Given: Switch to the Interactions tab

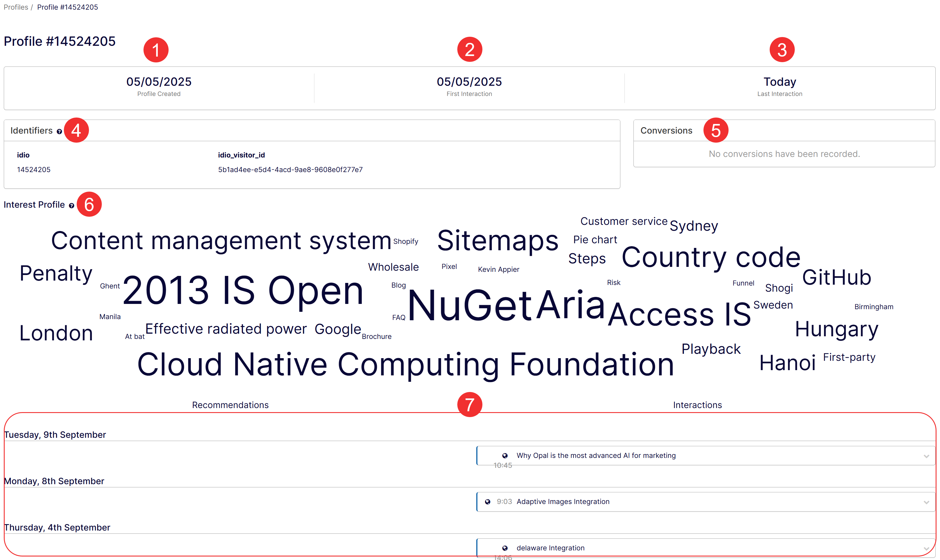Looking at the screenshot, I should 697,405.
